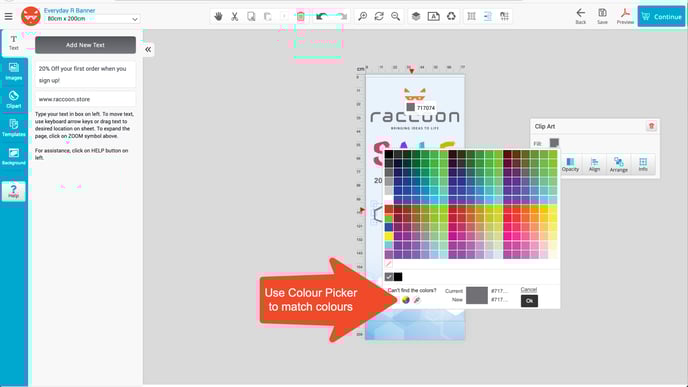The height and width of the screenshot is (387, 688).
Task: Switch to the Clipart sidebar tab
Action: [14, 100]
